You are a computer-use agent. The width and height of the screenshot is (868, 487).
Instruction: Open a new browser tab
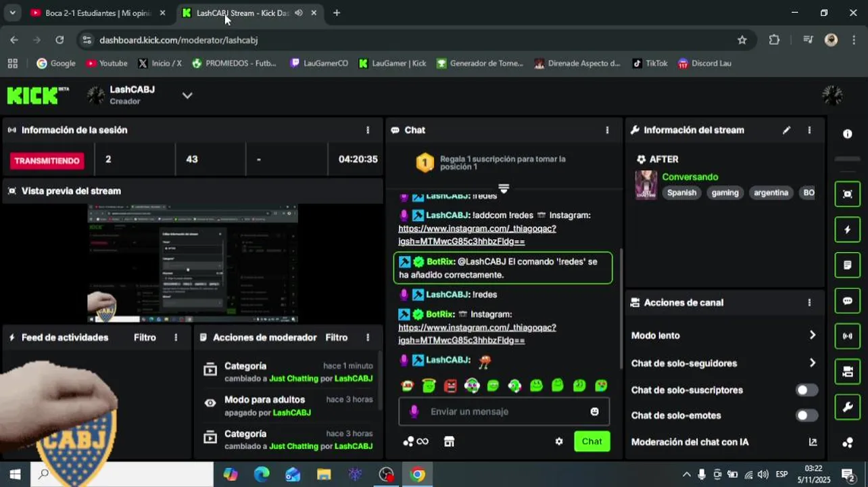tap(337, 13)
